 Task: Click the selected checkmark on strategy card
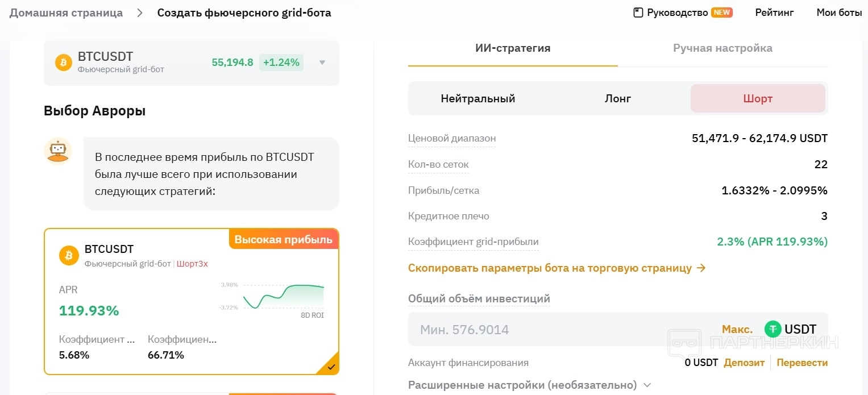tap(331, 367)
